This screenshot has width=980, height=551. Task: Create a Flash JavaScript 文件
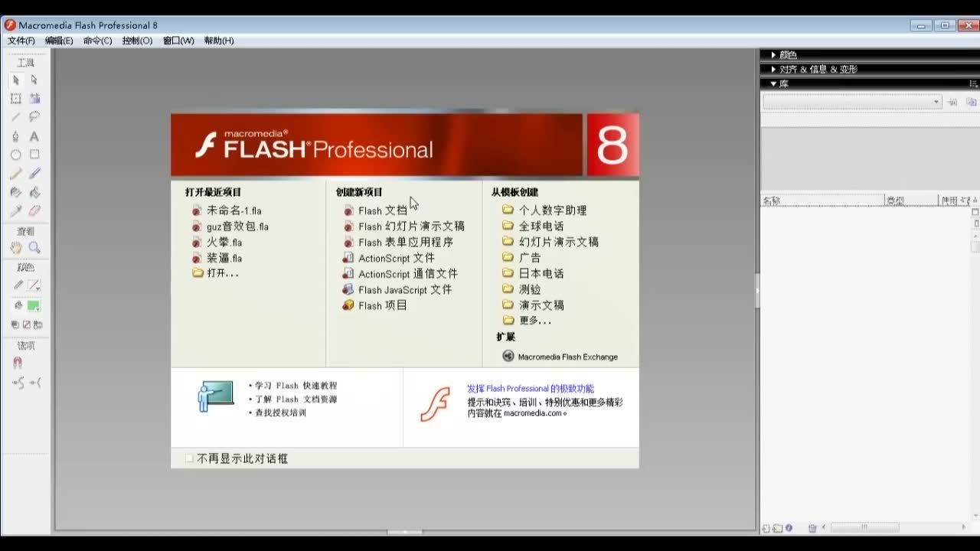pyautogui.click(x=397, y=290)
